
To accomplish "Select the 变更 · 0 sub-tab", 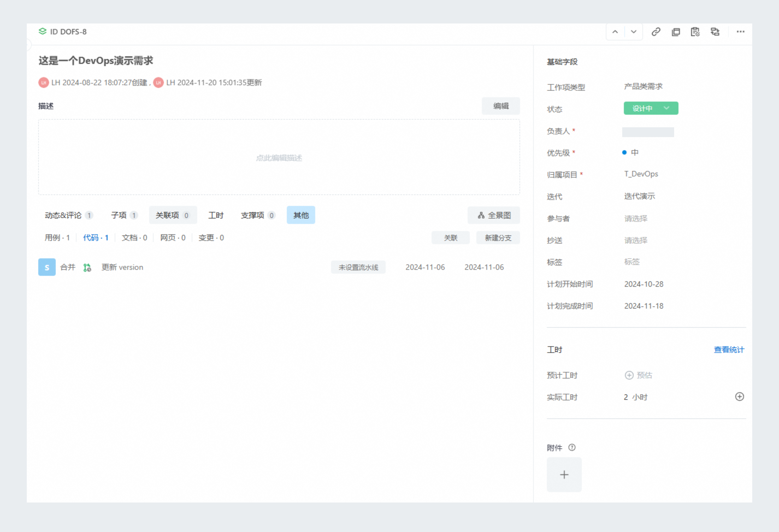I will point(211,238).
